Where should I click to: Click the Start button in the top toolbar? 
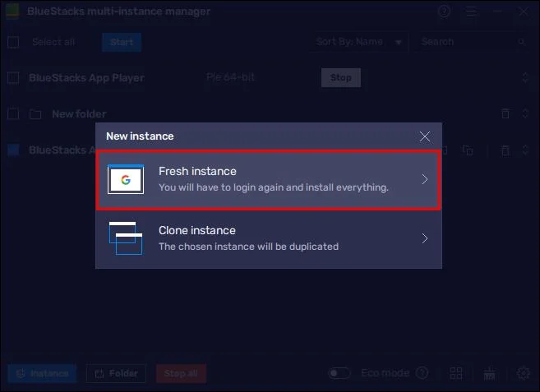[122, 42]
